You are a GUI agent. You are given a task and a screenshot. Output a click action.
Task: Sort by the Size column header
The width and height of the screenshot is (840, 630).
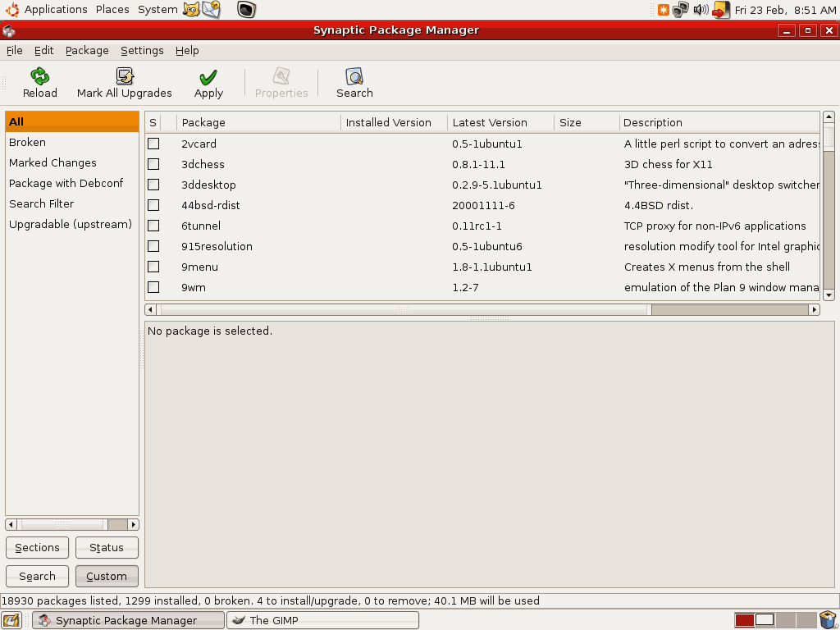point(587,123)
